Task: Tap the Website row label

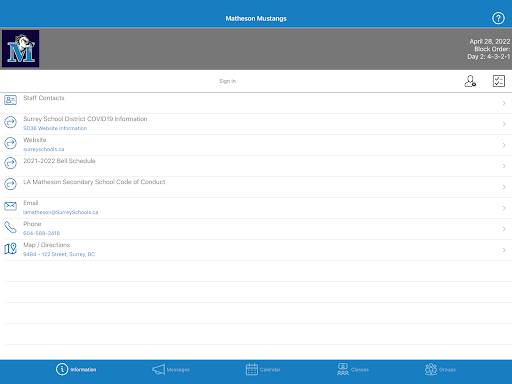Action: (35, 140)
